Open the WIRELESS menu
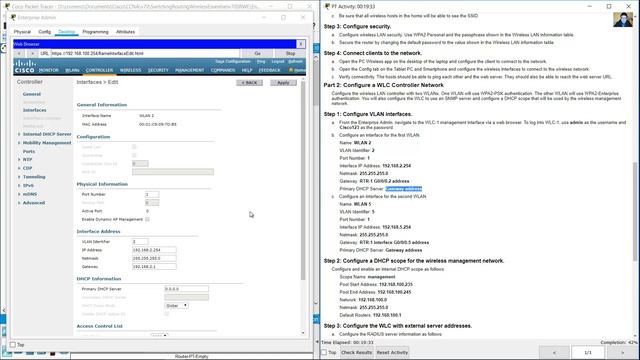This screenshot has height=360, width=640. tap(130, 70)
